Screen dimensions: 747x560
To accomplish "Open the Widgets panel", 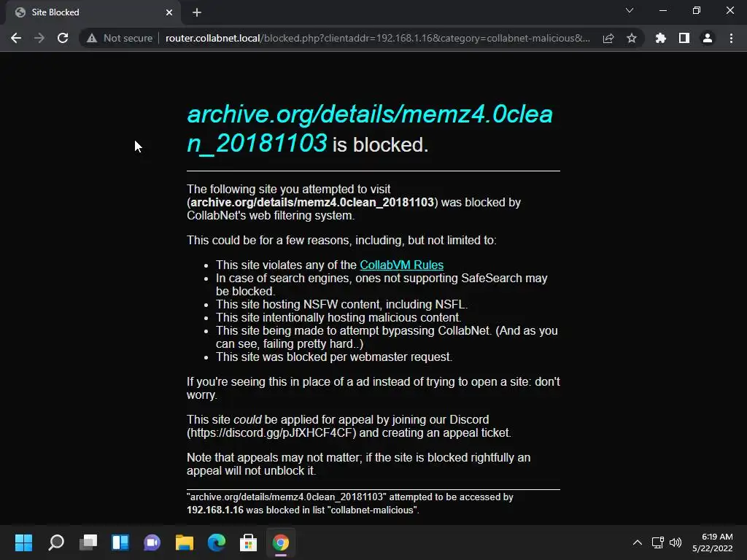I will 120,542.
